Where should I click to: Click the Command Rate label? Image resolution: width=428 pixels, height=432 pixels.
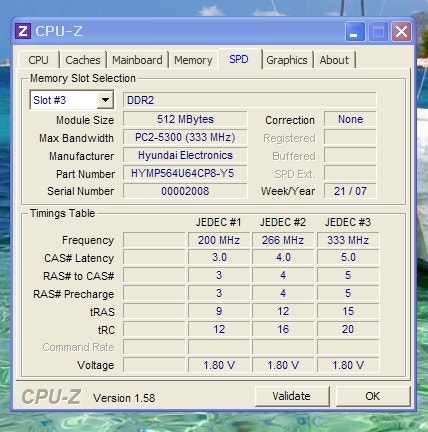coord(79,347)
